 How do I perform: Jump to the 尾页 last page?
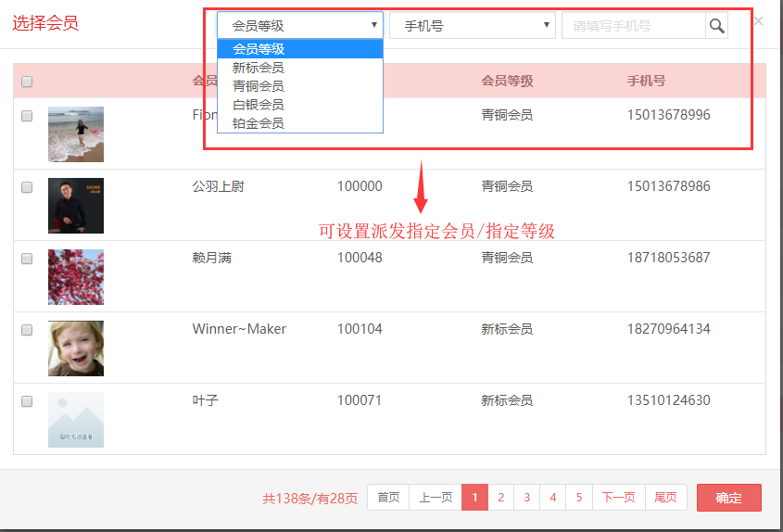(665, 498)
